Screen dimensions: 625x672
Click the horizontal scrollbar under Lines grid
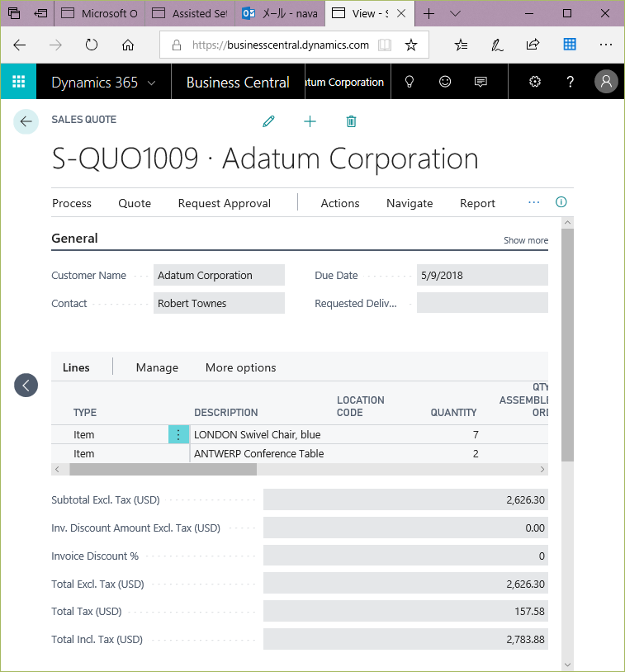163,469
